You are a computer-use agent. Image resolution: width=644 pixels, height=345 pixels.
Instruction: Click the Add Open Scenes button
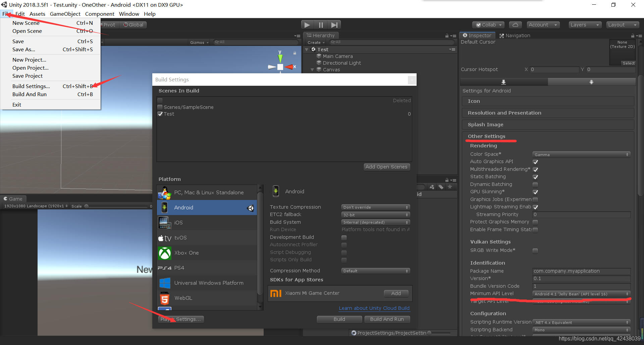point(386,167)
